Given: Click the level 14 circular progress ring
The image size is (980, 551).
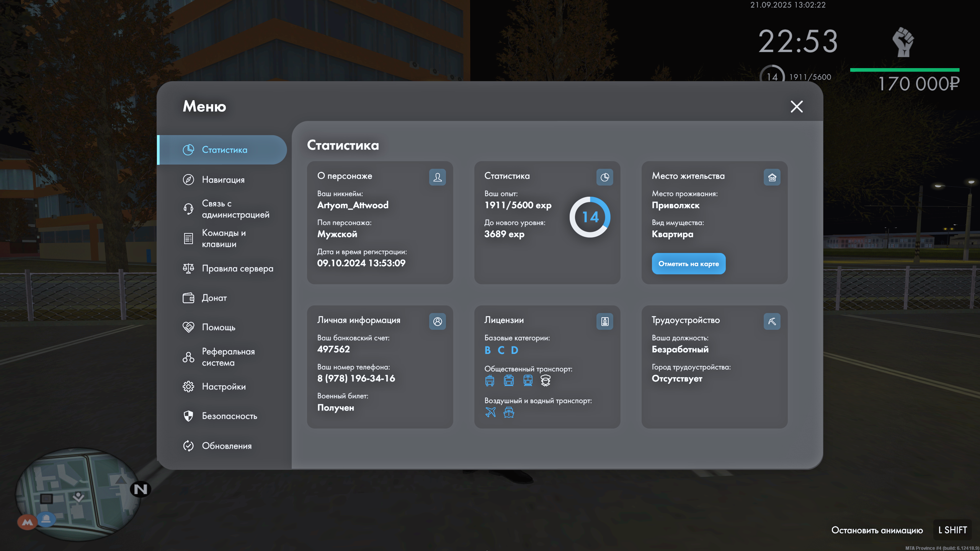Looking at the screenshot, I should pos(590,217).
